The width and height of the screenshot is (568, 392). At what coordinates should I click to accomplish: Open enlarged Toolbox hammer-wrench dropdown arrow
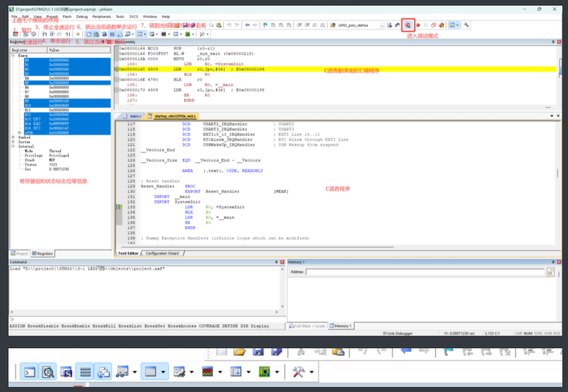click(311, 372)
